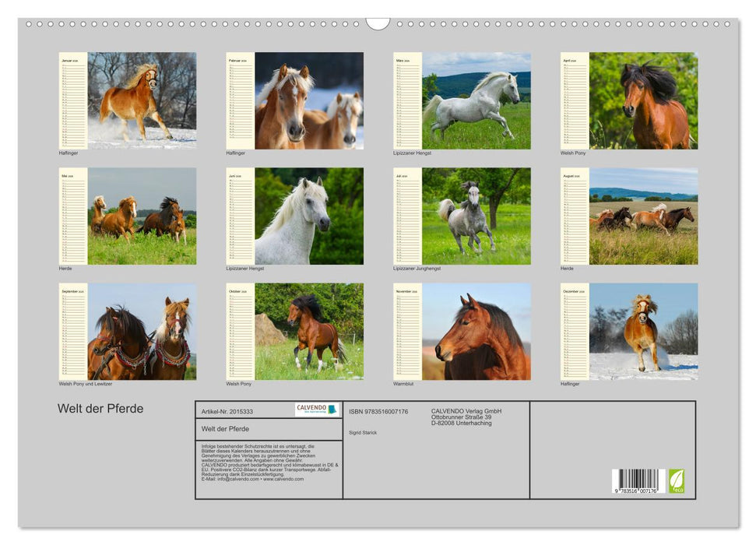756x545 pixels.
Task: Select the August herd running photo
Action: (x=643, y=216)
